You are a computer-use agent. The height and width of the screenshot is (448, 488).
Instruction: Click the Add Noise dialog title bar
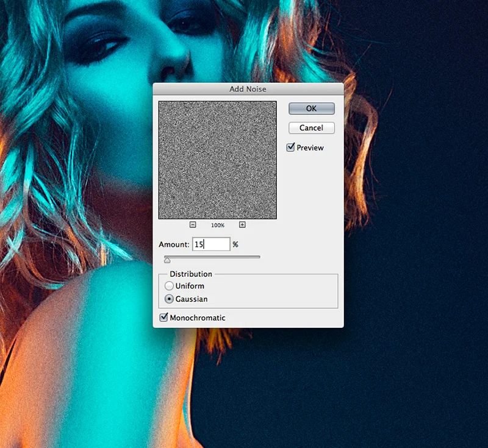[x=248, y=89]
